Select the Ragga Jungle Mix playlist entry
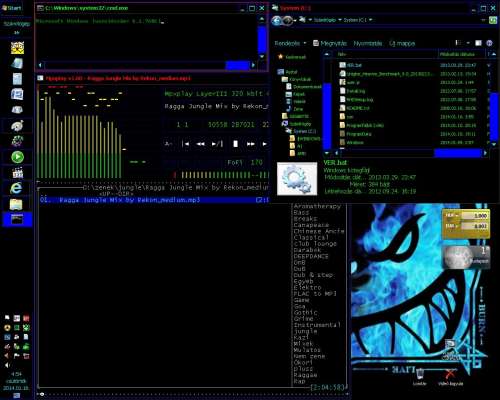 point(153,200)
